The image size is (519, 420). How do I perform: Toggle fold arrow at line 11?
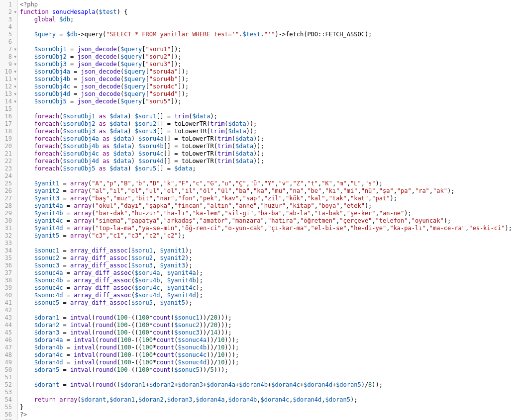tap(15, 80)
